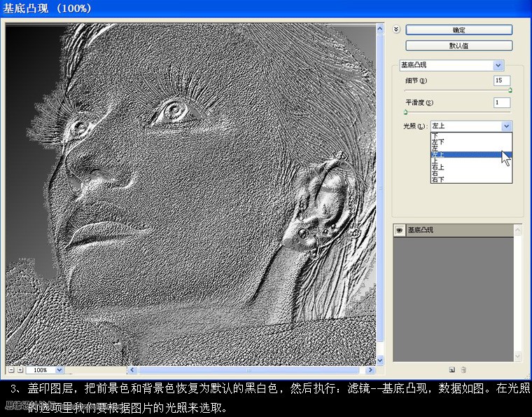The image size is (532, 417).
Task: Select 右上 in the light direction list
Action: 471,167
